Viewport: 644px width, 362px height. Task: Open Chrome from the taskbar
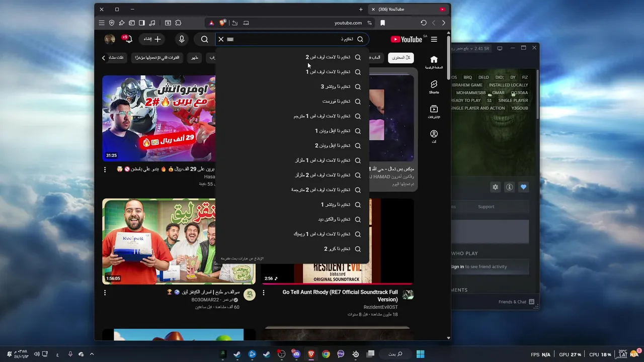coord(326,354)
